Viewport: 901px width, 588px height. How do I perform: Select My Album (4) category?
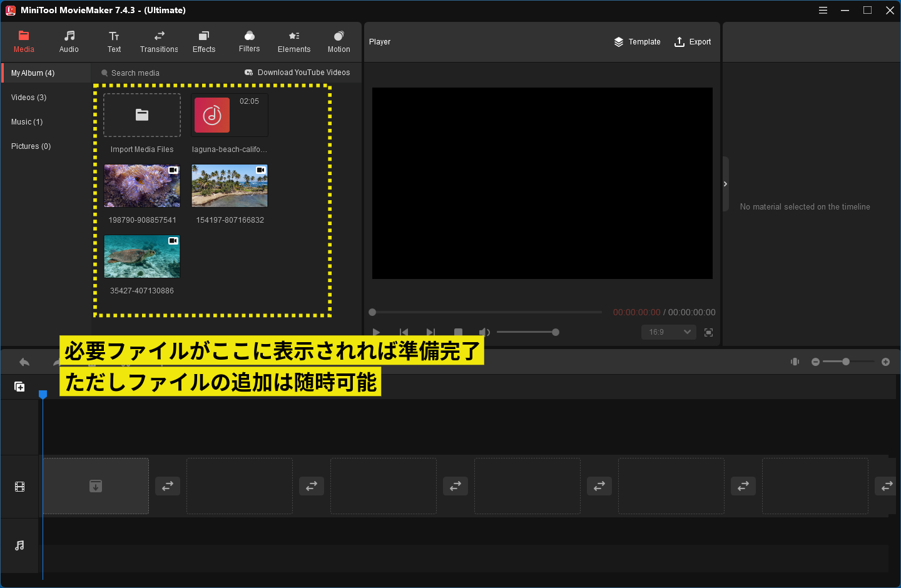46,73
